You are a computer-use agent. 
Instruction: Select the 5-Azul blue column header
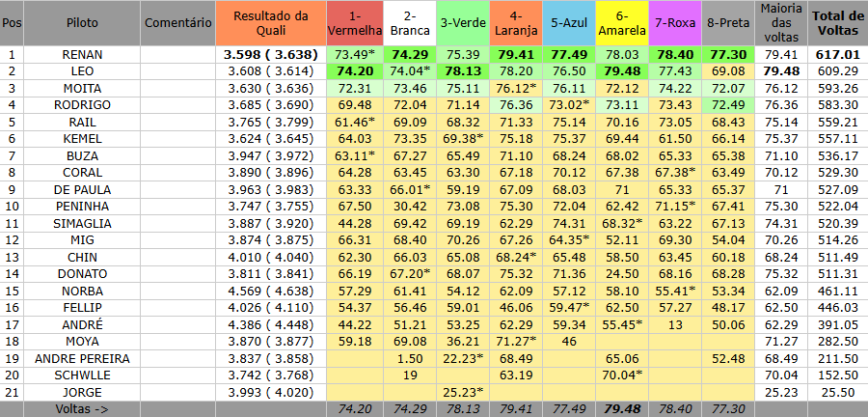click(x=567, y=23)
